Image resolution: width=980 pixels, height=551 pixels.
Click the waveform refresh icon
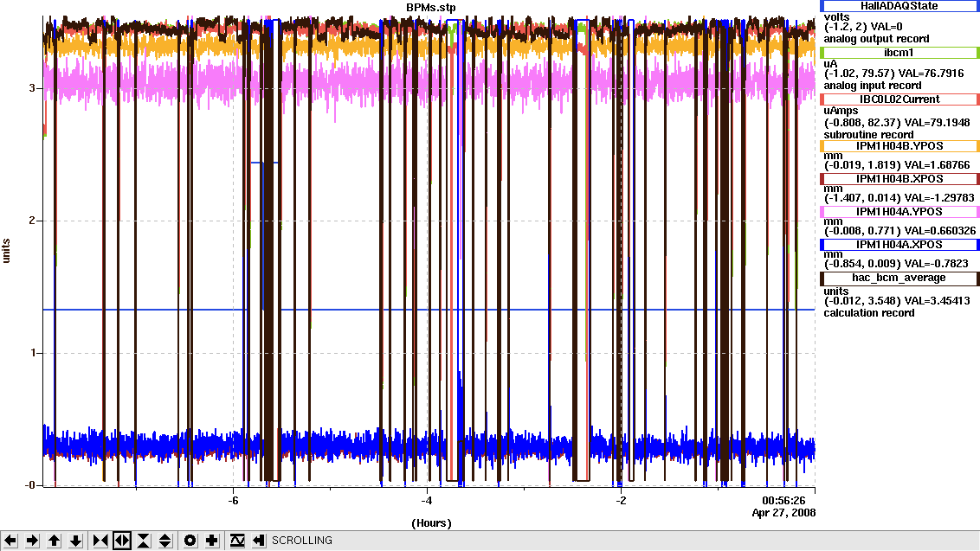pyautogui.click(x=237, y=541)
